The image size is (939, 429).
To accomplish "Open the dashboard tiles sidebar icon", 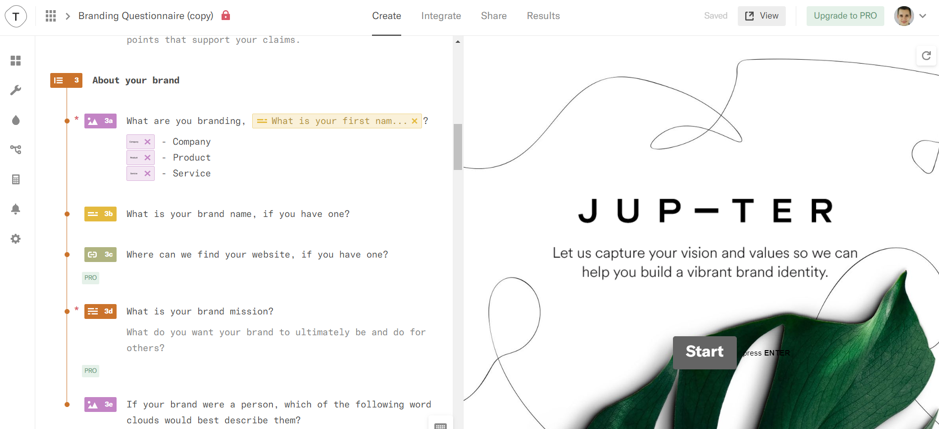I will (x=16, y=61).
